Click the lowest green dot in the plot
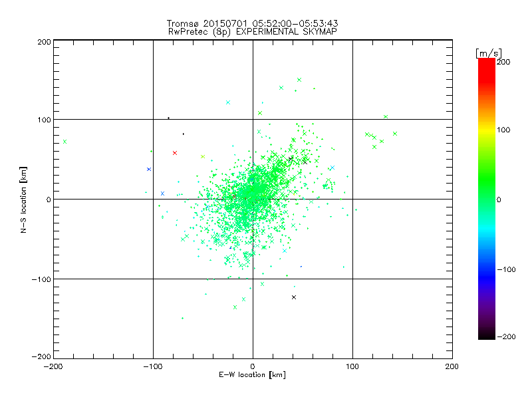This screenshot has width=532, height=399. pyautogui.click(x=182, y=319)
